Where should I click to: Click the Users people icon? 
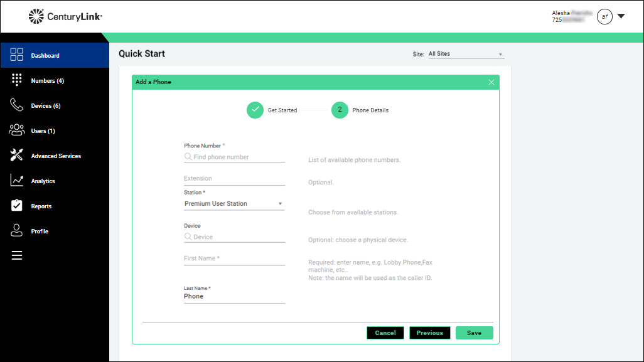(x=17, y=130)
